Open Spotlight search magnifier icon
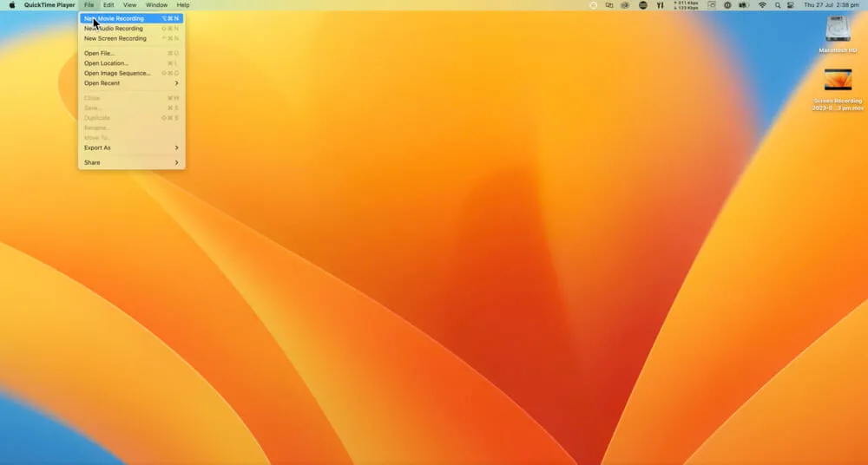868x465 pixels. coord(778,5)
